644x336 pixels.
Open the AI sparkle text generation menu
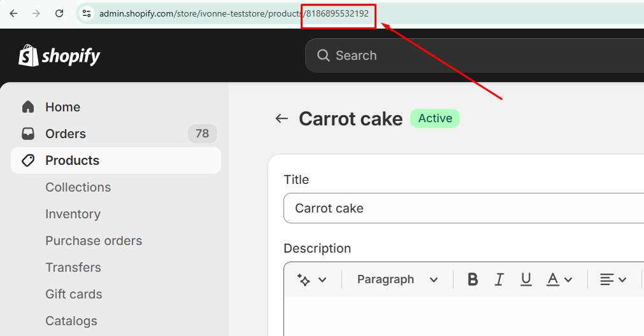coord(311,280)
